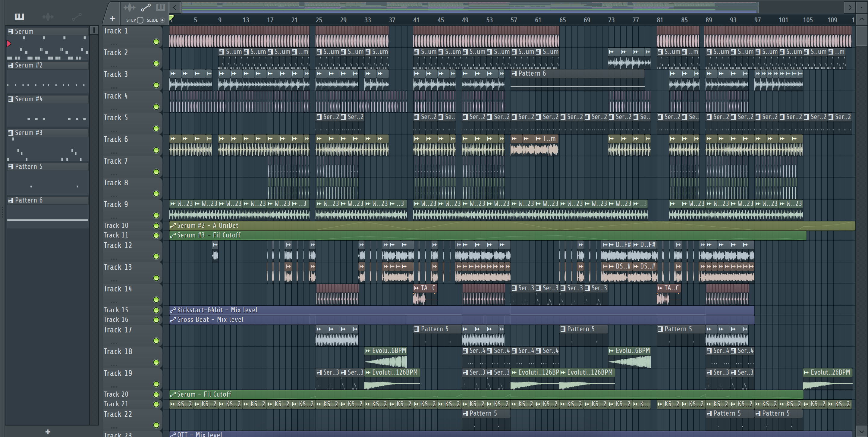The height and width of the screenshot is (437, 868).
Task: Jump to bar 41 on the timeline ruler
Action: 416,20
